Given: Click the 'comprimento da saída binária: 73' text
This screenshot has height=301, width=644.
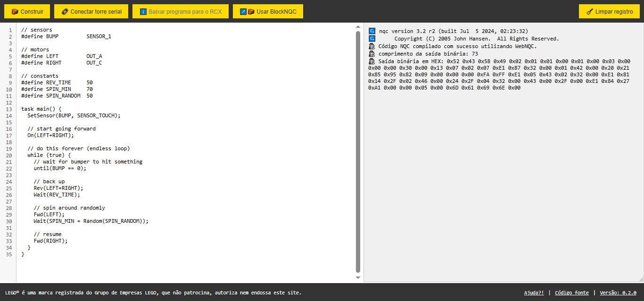Looking at the screenshot, I should tap(428, 54).
